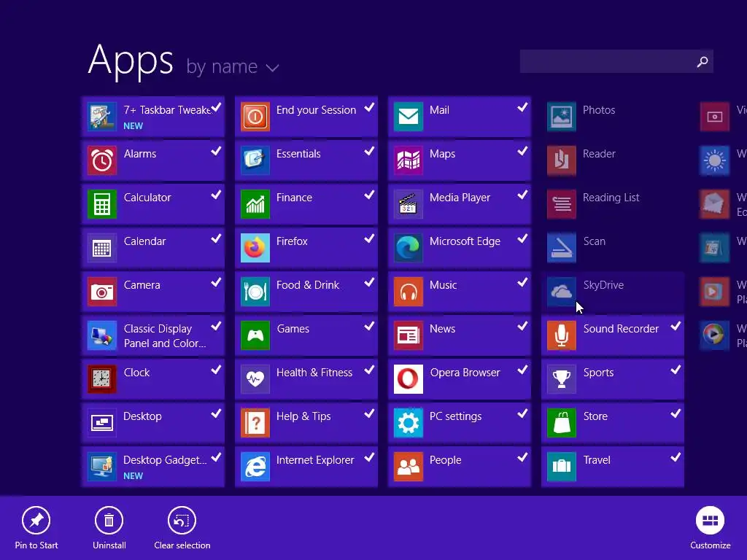Click the Desktop tile icon
This screenshot has height=560, width=747.
tap(102, 423)
